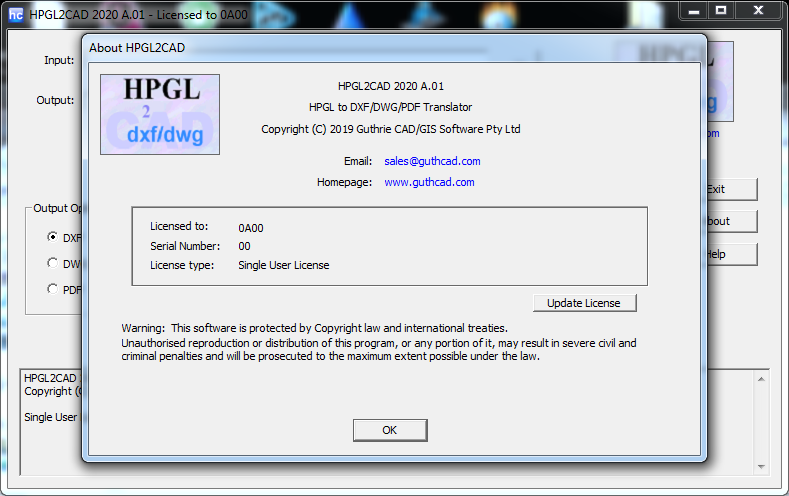Click the 'HPGL to DXF/DWG/PDF Translator' text
This screenshot has width=789, height=496.
pyautogui.click(x=390, y=107)
